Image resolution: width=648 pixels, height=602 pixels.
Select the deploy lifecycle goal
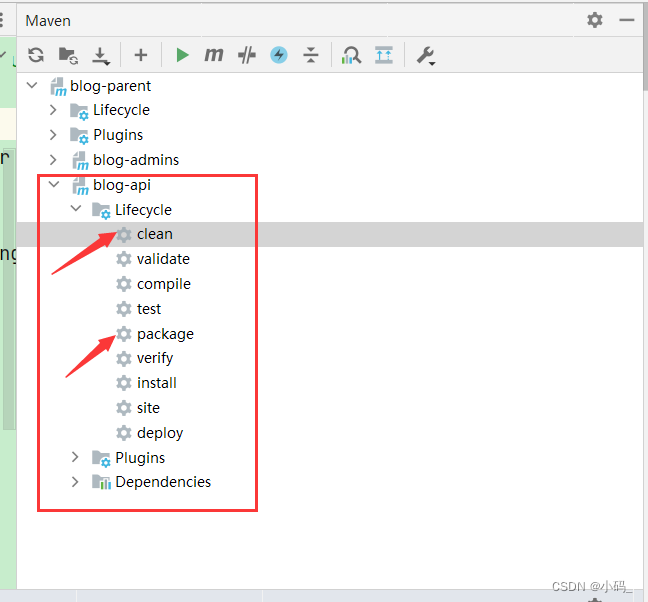(x=160, y=433)
